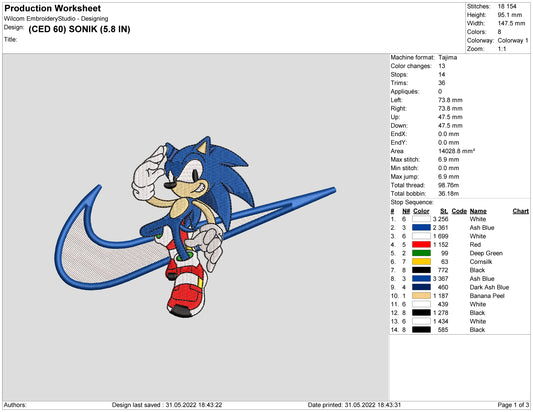Click stitch count '3 256' in row 1
This screenshot has width=533, height=412.
coord(440,219)
